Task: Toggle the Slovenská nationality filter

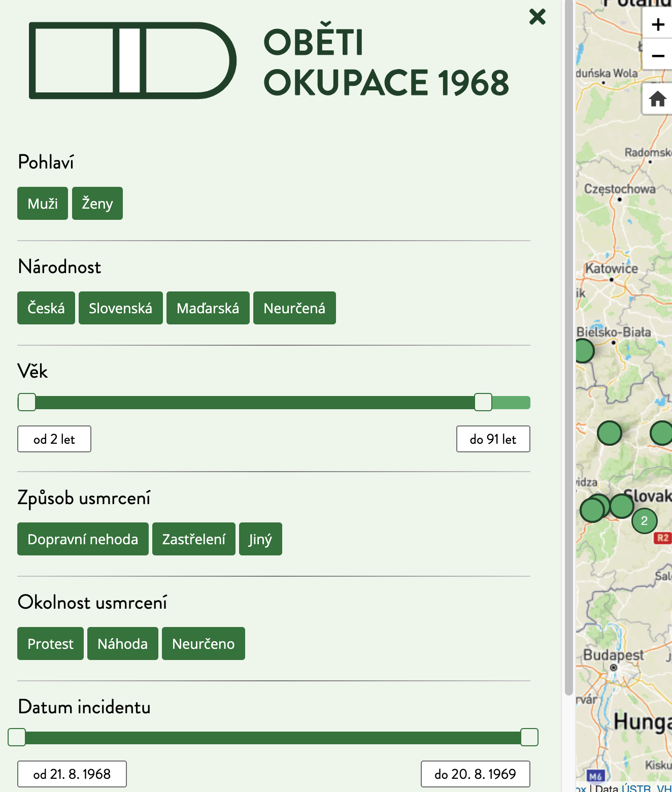Action: tap(121, 308)
